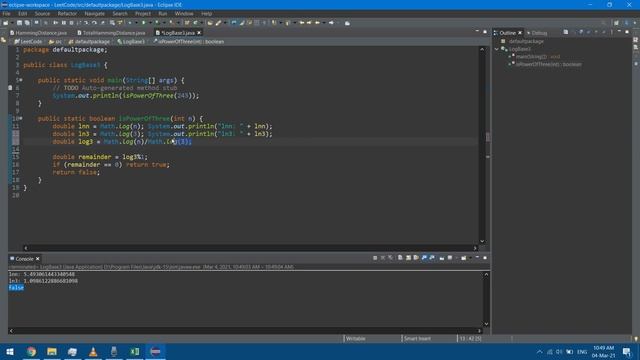This screenshot has height=360, width=640.
Task: Open the File menu
Action: pyautogui.click(x=7, y=13)
